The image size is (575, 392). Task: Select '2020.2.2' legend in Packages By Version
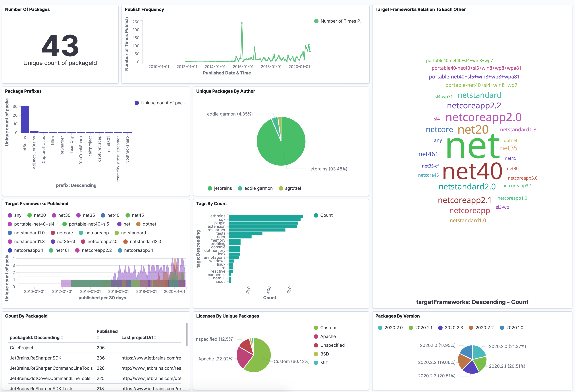[x=481, y=328]
